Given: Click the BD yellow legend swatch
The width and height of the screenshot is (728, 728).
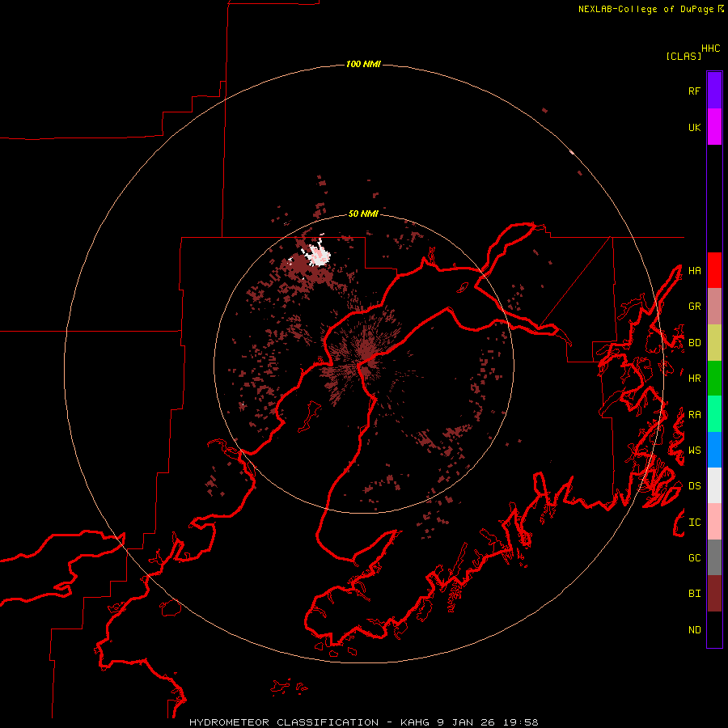Looking at the screenshot, I should pyautogui.click(x=714, y=343).
